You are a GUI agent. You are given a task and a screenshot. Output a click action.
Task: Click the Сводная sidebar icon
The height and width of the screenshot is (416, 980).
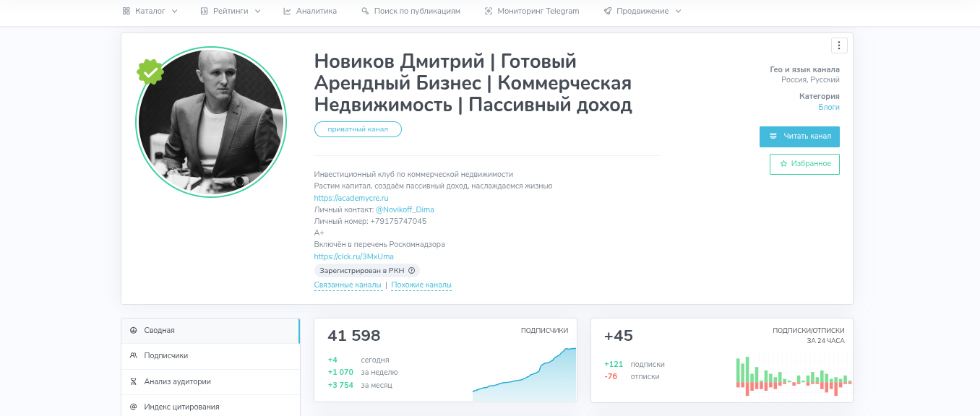[x=134, y=330]
